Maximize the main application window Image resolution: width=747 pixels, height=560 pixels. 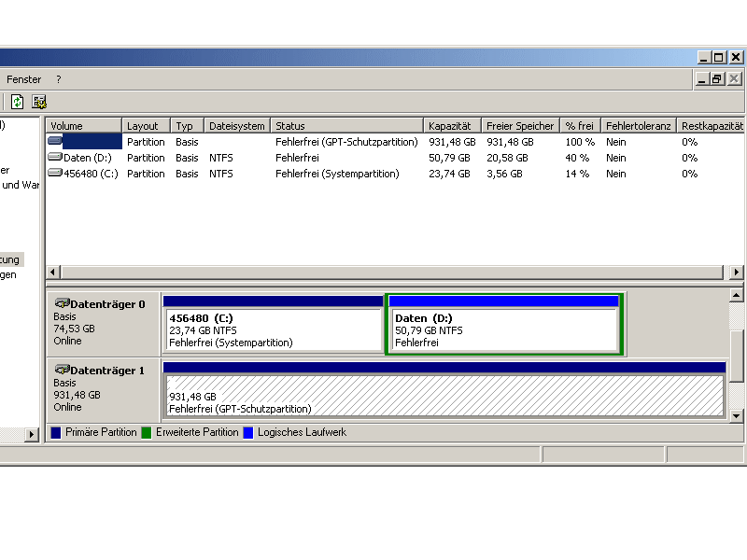(719, 58)
